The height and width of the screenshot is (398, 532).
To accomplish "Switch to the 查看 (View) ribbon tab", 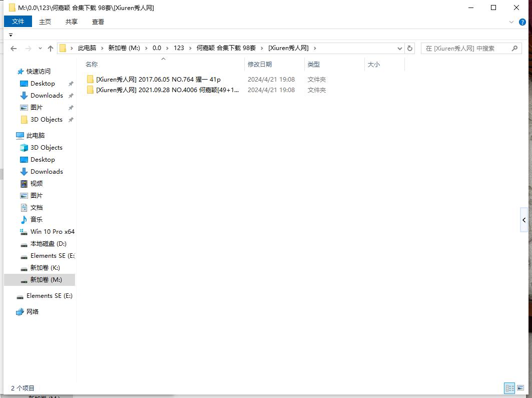I will pos(98,22).
